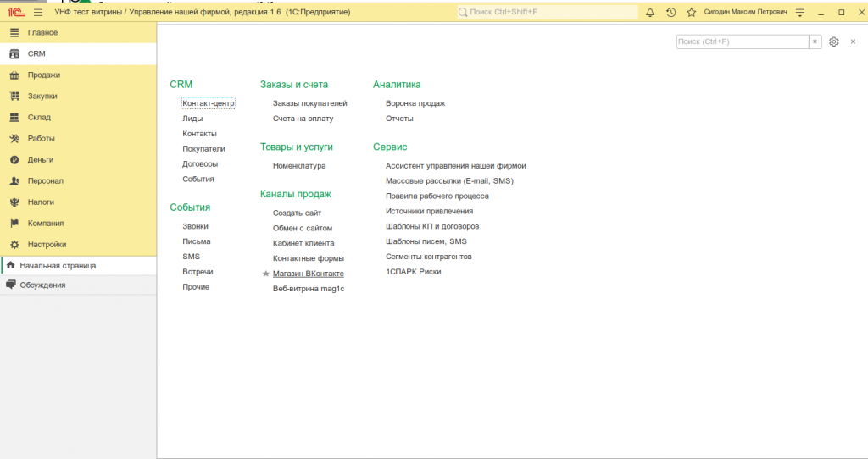The image size is (868, 459).
Task: Clear the panel search field x button
Action: 815,41
